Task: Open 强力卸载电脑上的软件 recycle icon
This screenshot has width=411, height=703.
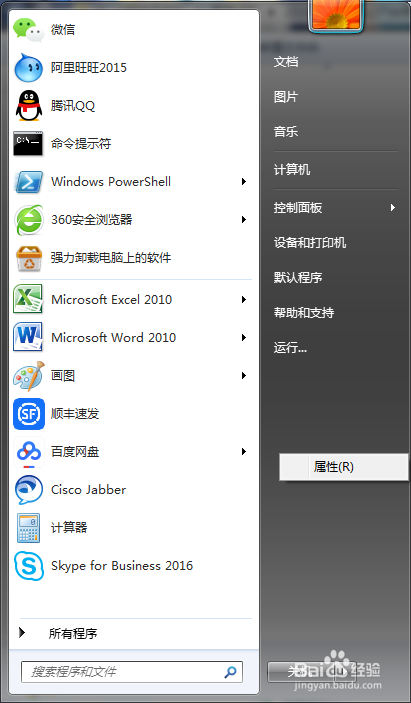Action: [29, 258]
